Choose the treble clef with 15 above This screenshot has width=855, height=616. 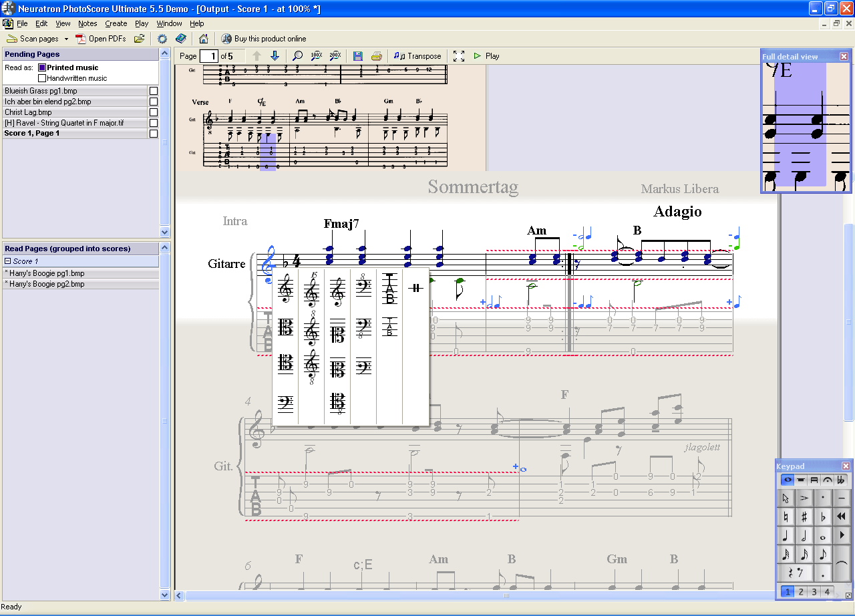coord(311,290)
